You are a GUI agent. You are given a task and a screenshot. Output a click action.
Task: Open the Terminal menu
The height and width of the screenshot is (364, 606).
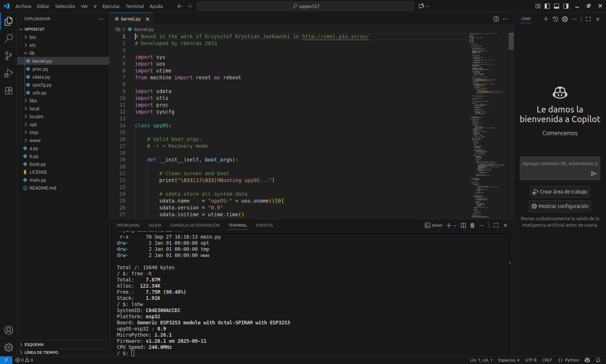pyautogui.click(x=135, y=6)
